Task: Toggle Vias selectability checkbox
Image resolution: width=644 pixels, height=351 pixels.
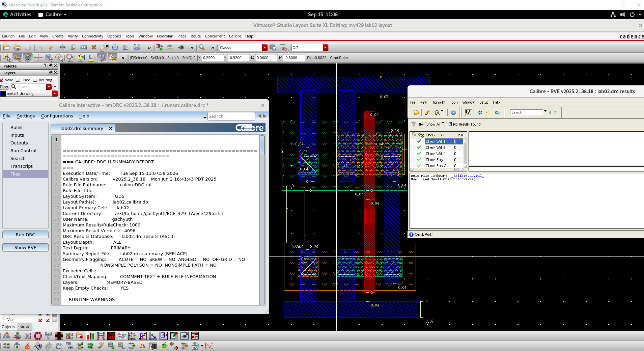Action: tap(48, 320)
